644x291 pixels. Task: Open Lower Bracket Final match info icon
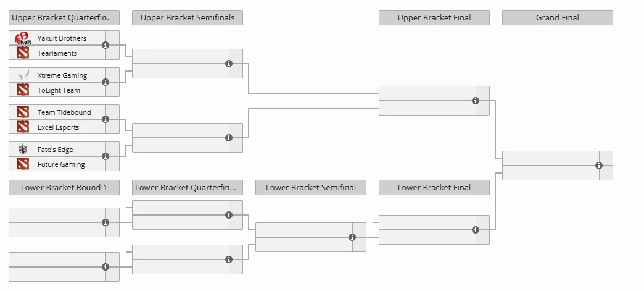(476, 230)
